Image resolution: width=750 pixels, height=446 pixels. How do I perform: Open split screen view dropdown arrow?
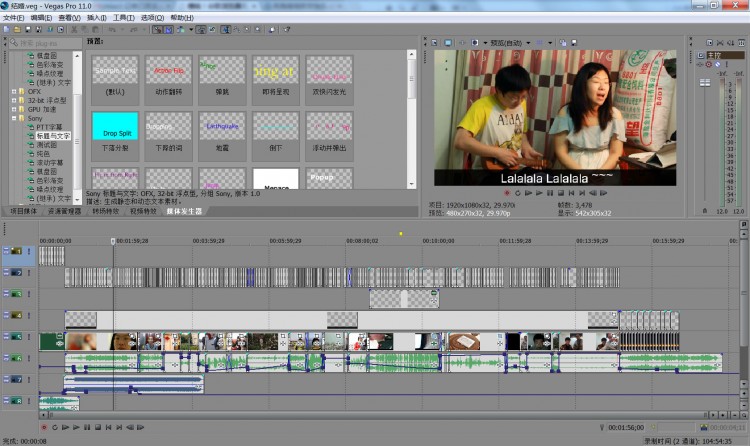point(485,43)
